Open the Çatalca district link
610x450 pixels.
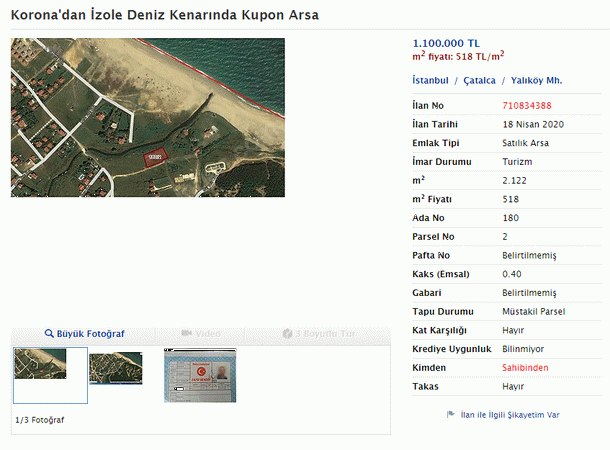480,80
